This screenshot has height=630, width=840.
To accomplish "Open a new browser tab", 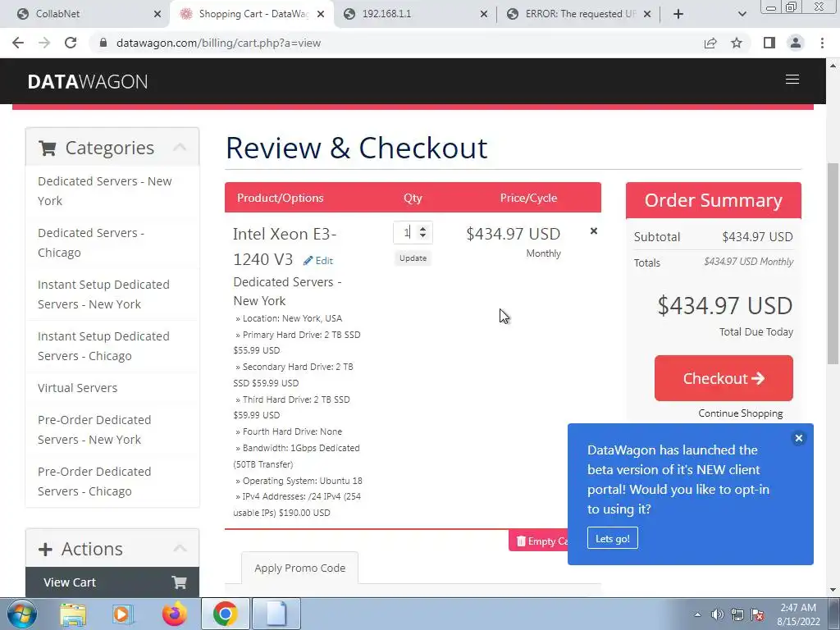I will click(x=678, y=14).
